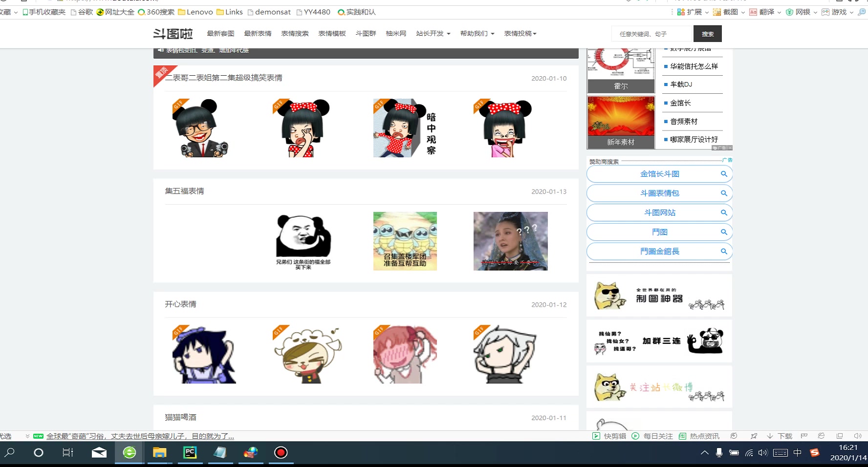Viewport: 868px width, 467px height.
Task: Click the news ticker headline link
Action: pyautogui.click(x=140, y=436)
